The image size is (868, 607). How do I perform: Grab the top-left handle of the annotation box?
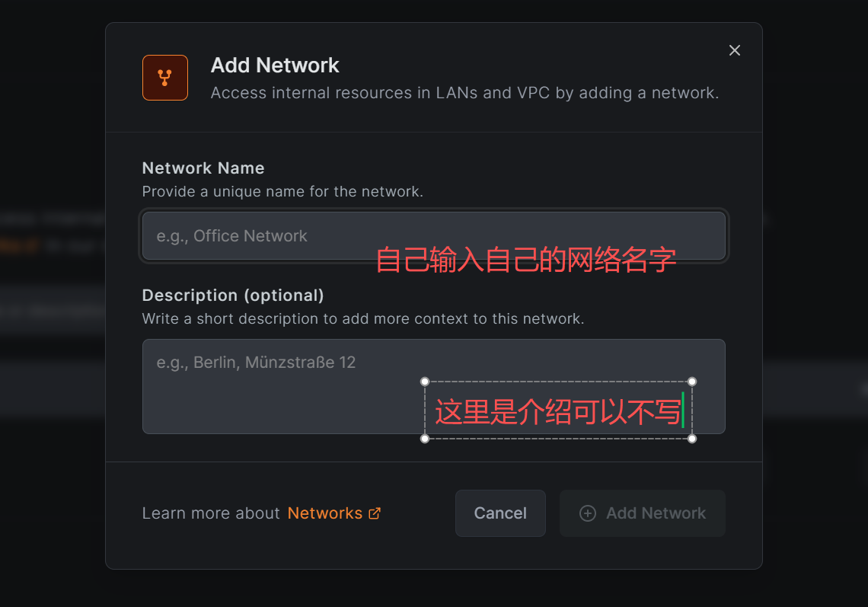tap(425, 382)
